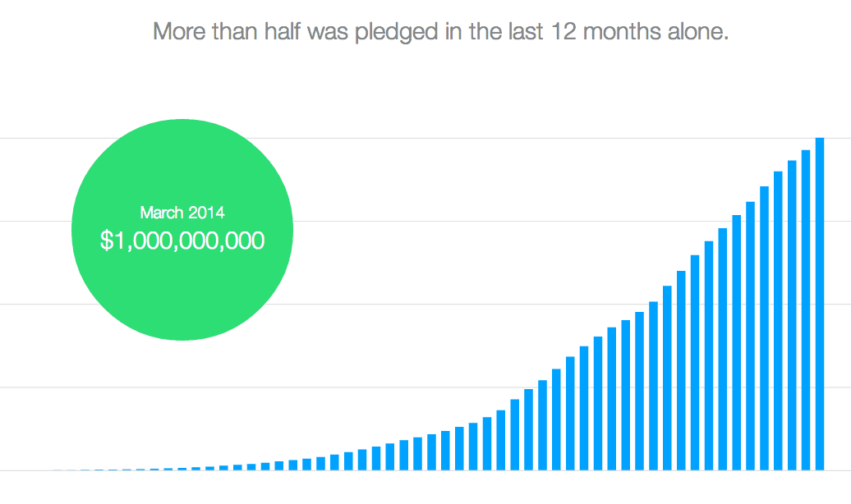Select the tallest rightmost blue bar

(820, 304)
